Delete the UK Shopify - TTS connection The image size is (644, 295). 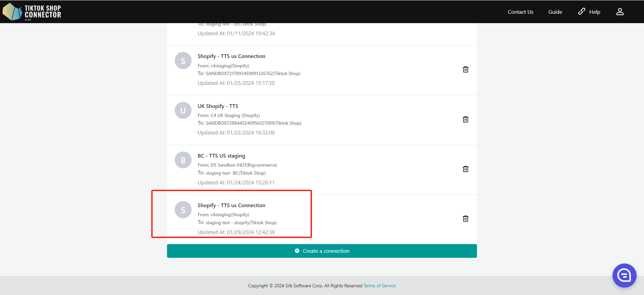point(465,119)
